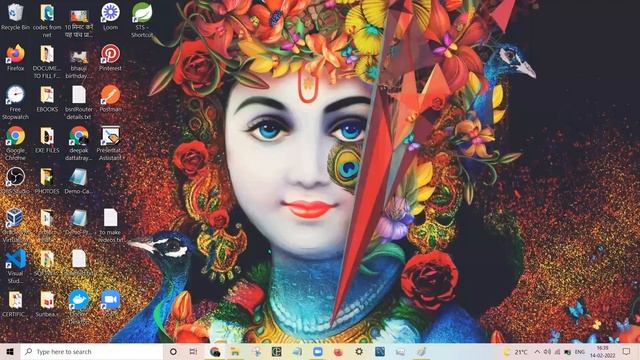Open the Recycle Bin desktop icon

(x=15, y=17)
